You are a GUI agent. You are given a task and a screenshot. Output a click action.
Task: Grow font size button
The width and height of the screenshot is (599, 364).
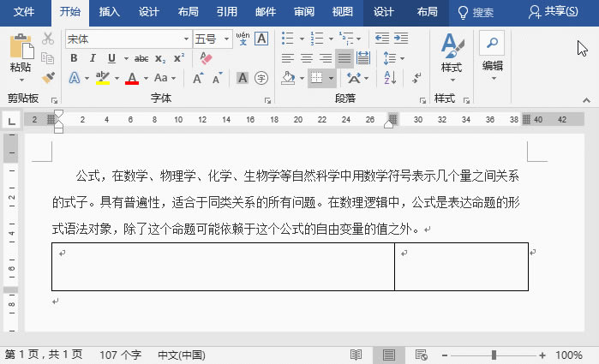click(198, 78)
